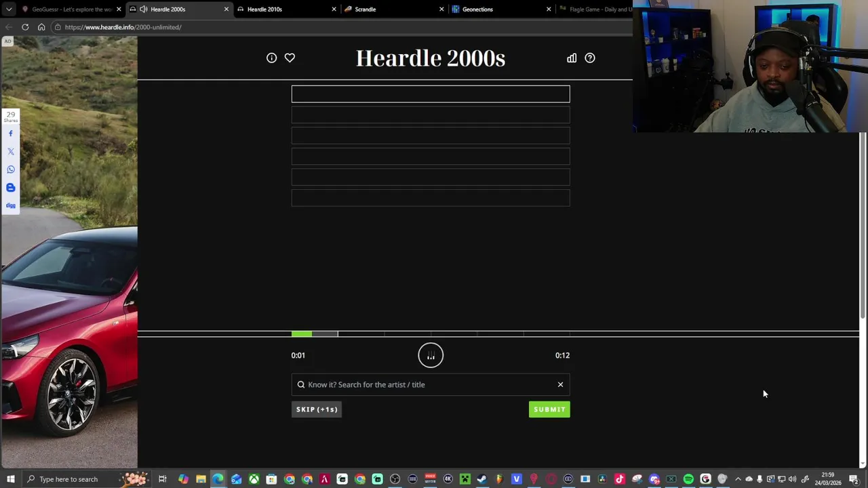Open the stats bar chart icon

point(572,58)
